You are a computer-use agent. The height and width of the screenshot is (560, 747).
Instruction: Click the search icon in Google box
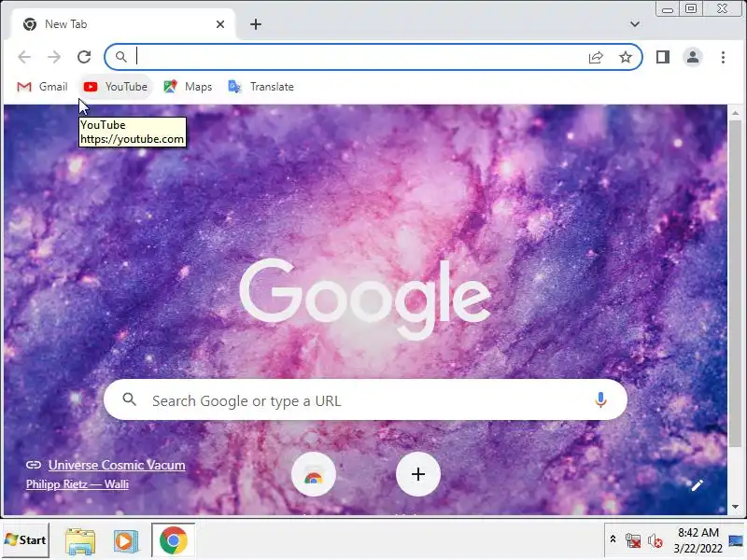click(129, 399)
